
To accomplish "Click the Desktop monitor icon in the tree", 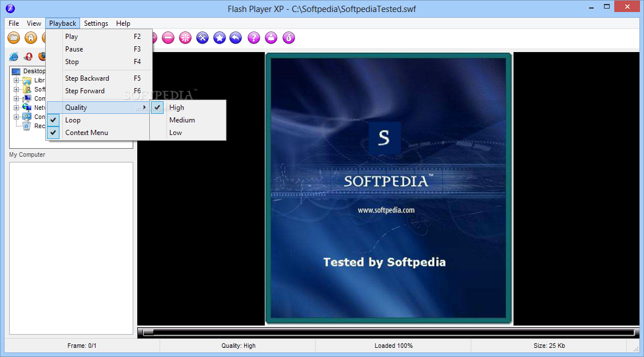I will click(16, 72).
